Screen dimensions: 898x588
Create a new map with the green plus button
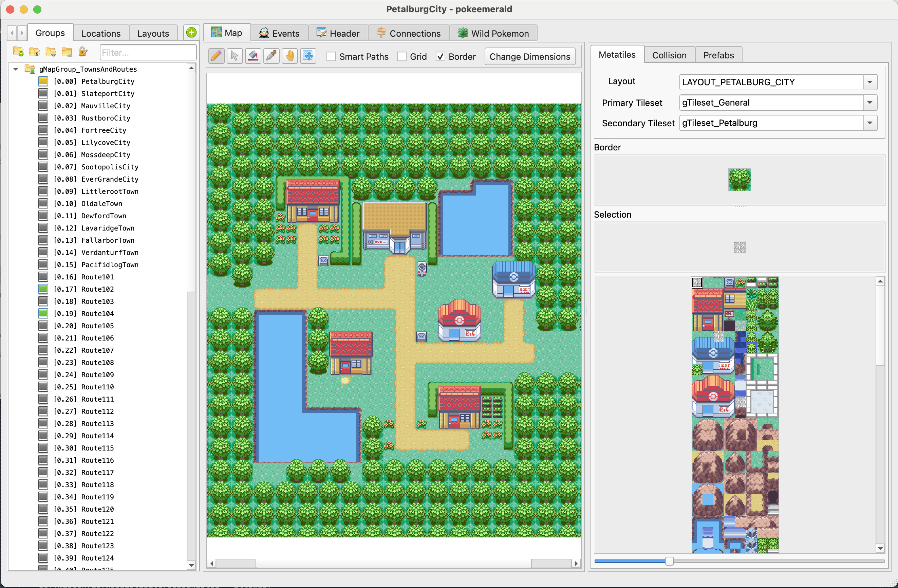[191, 33]
